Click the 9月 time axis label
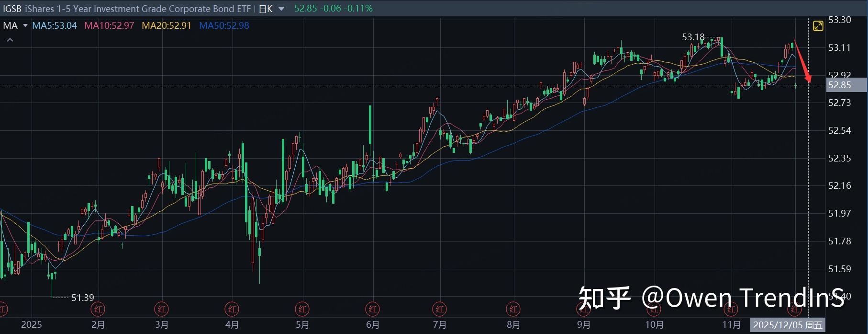868x334 pixels. pos(584,325)
